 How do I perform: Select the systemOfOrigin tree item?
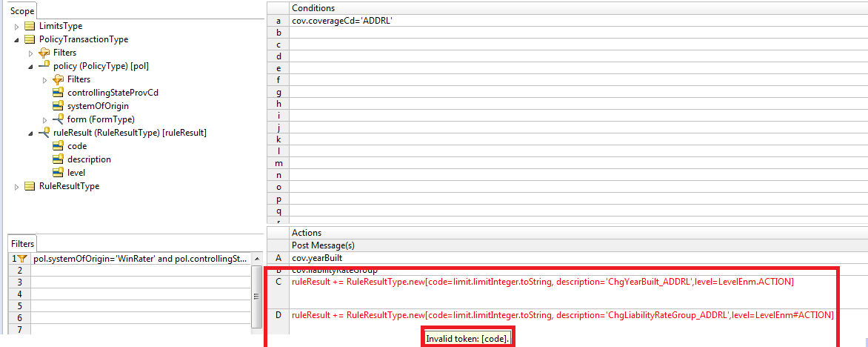coord(98,106)
